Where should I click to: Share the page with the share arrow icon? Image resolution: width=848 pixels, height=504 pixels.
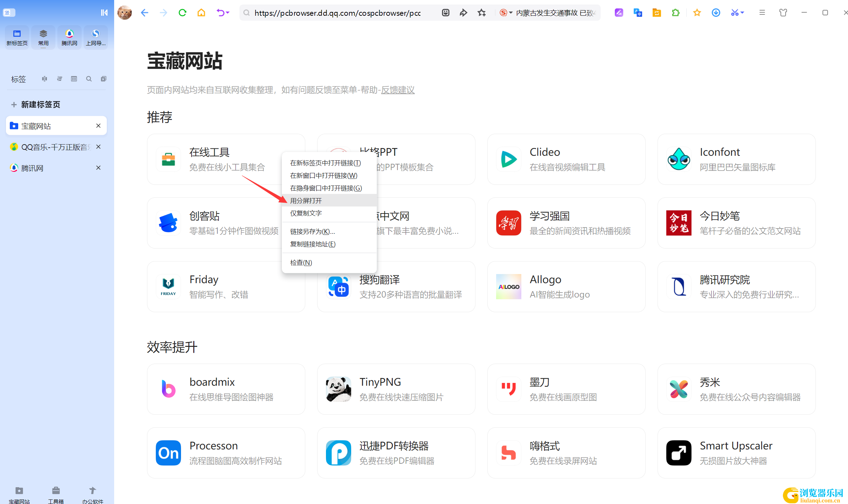(464, 13)
